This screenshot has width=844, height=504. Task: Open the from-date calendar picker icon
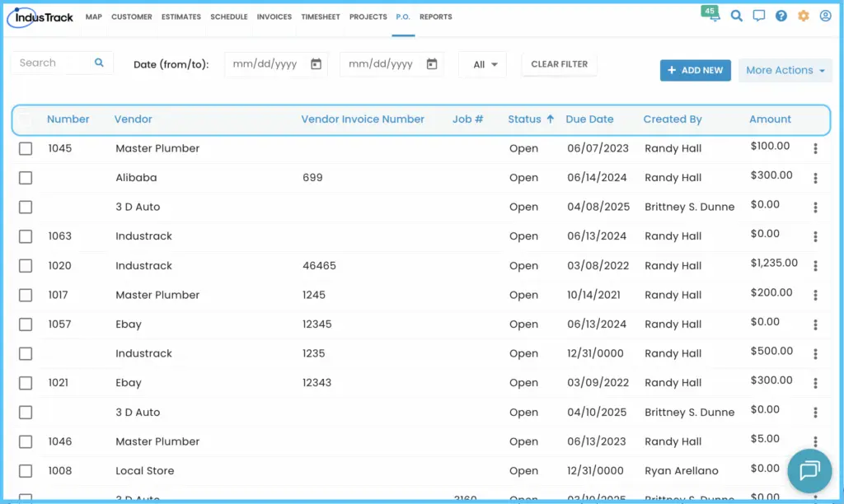pos(316,64)
